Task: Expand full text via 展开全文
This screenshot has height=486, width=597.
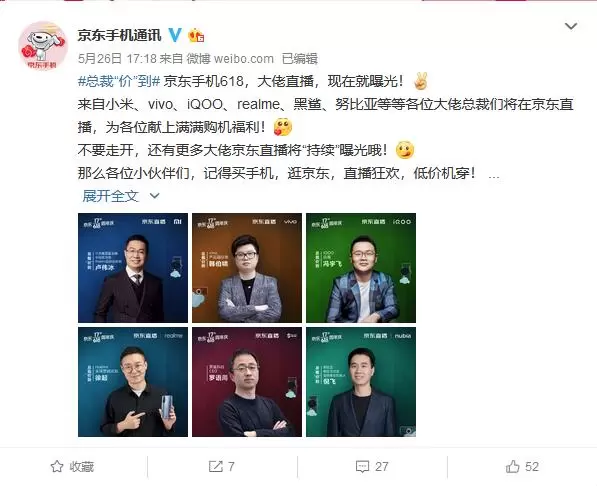Action: pos(110,196)
